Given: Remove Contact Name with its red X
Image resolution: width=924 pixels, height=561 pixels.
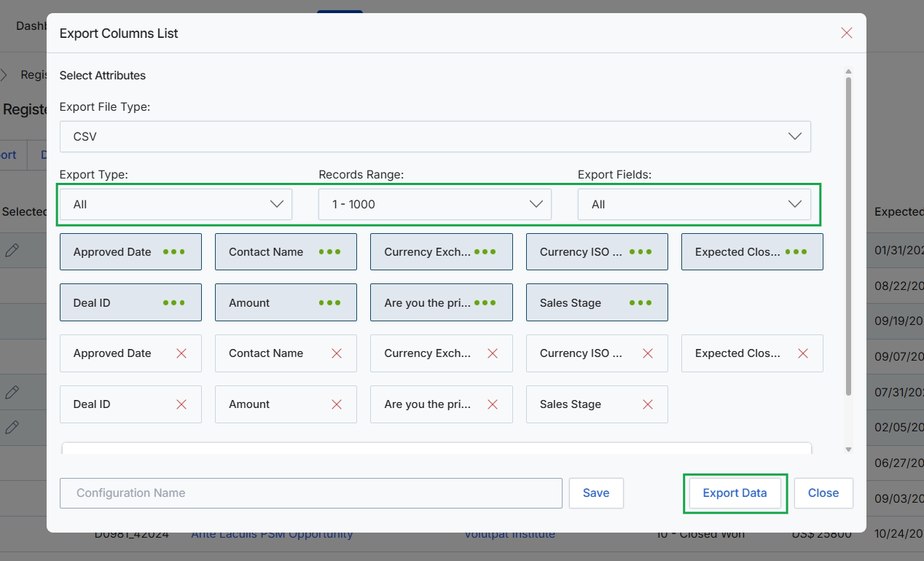Looking at the screenshot, I should [337, 353].
